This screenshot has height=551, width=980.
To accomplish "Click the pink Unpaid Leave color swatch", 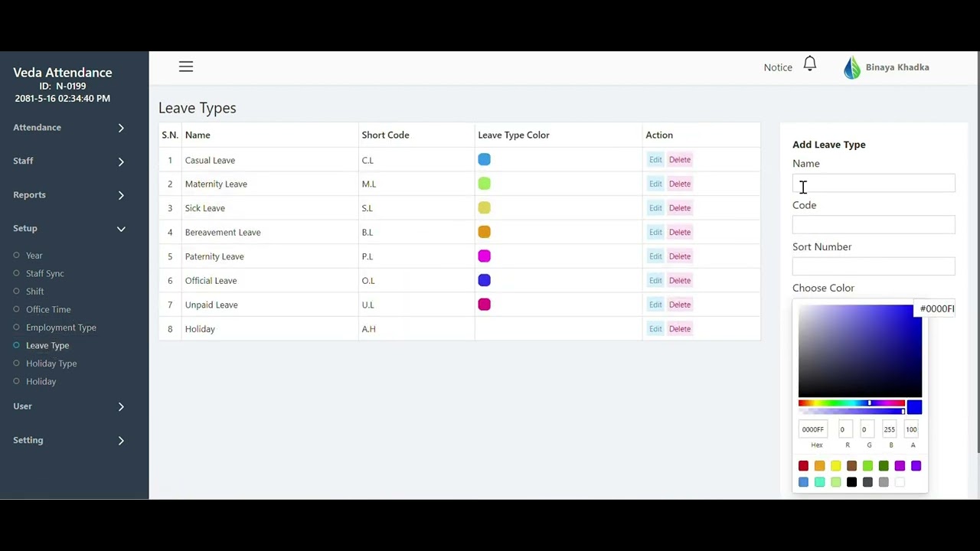I will [484, 305].
